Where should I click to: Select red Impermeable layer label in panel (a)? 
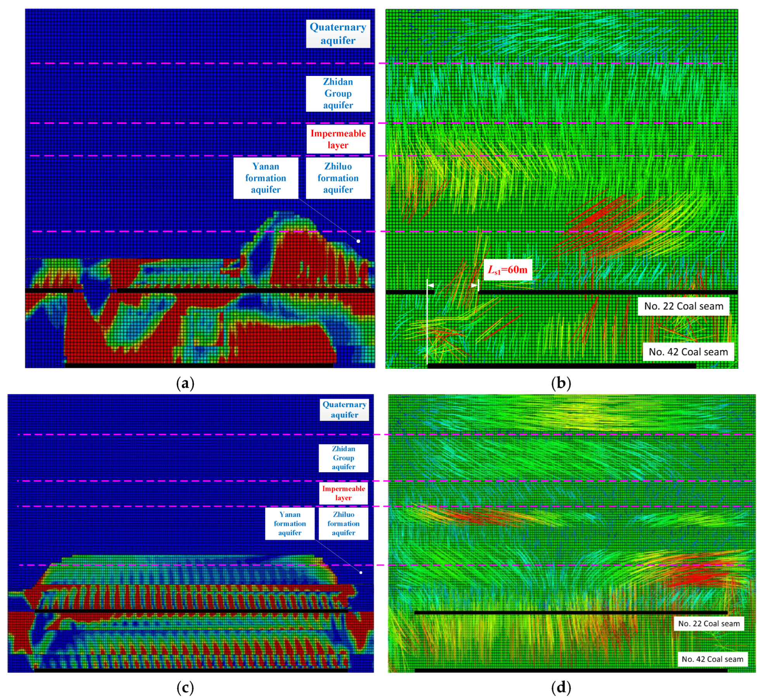[338, 139]
